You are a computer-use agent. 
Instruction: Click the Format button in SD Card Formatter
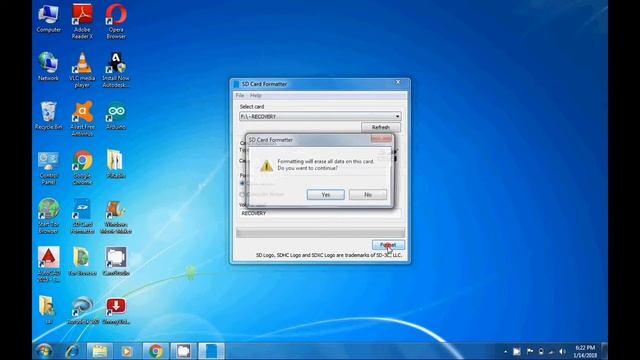pos(388,245)
